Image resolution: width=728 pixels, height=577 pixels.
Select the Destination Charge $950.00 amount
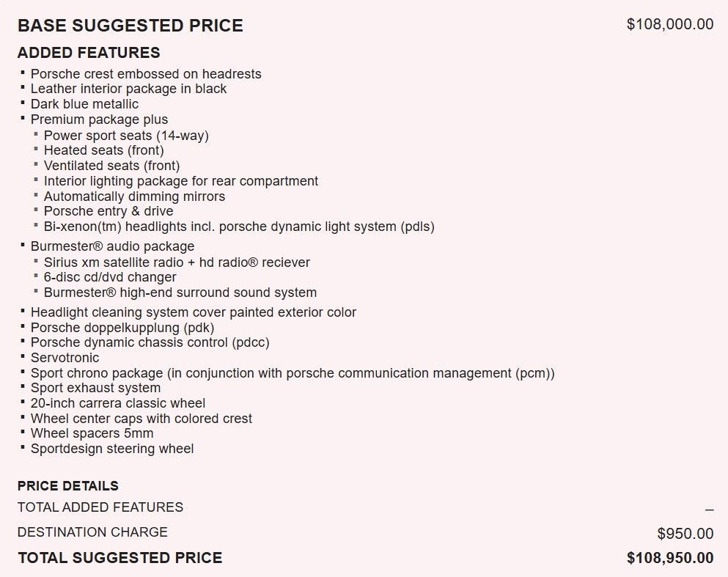[685, 534]
